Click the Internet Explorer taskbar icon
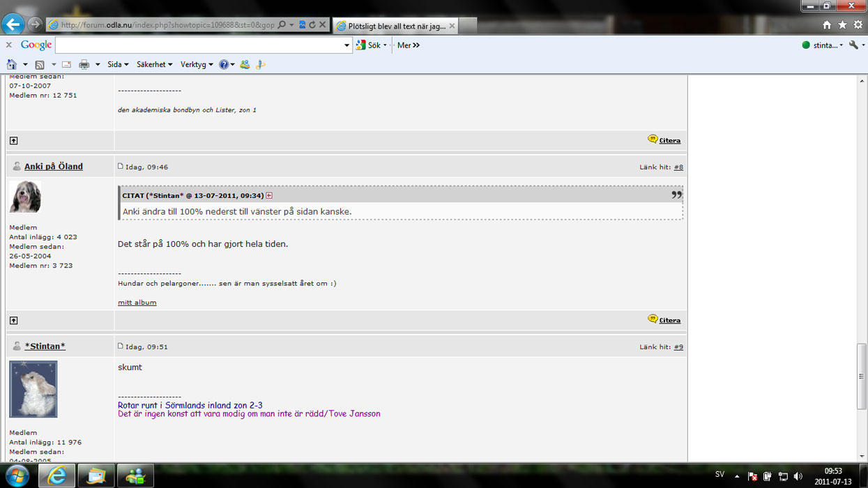The height and width of the screenshot is (488, 868). click(x=56, y=475)
